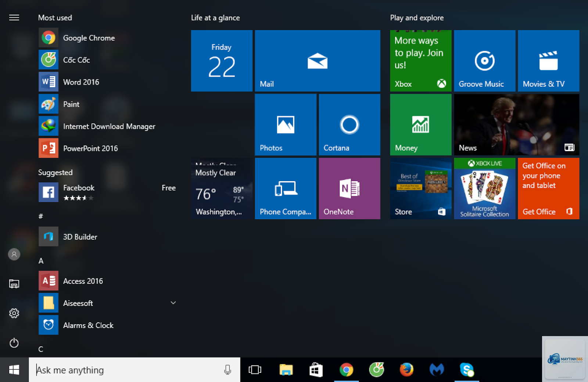Open the suggested Facebook app
Viewport: 588px width, 382px height.
tap(107, 192)
